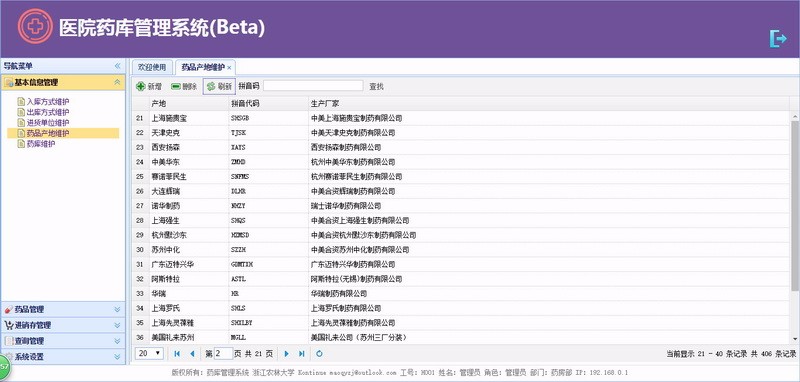This screenshot has width=800, height=382.
Task: Select the row 上海施贵宝
Action: click(461, 118)
